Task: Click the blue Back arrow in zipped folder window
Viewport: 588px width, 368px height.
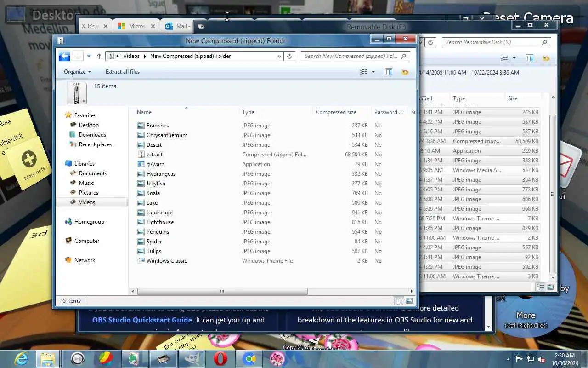Action: click(64, 56)
